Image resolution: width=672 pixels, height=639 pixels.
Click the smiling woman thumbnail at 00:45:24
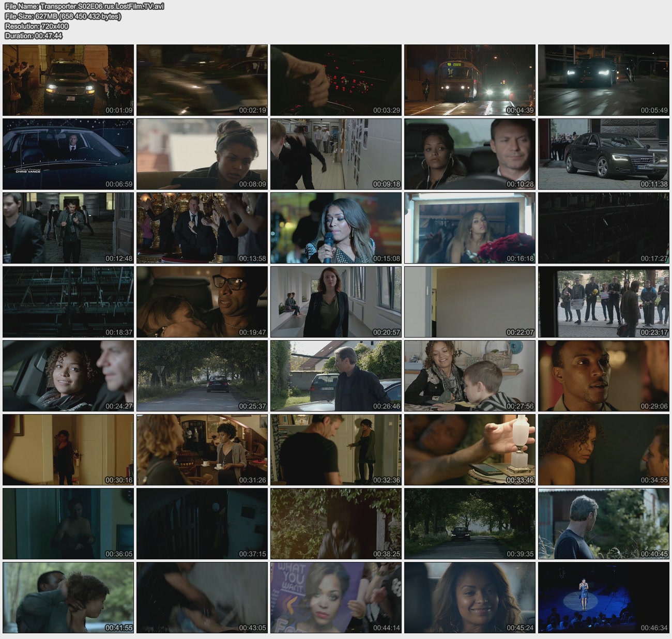[x=470, y=598]
